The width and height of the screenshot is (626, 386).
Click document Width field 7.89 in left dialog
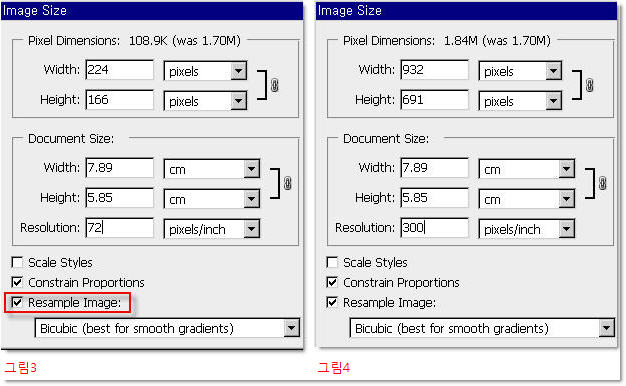[119, 168]
